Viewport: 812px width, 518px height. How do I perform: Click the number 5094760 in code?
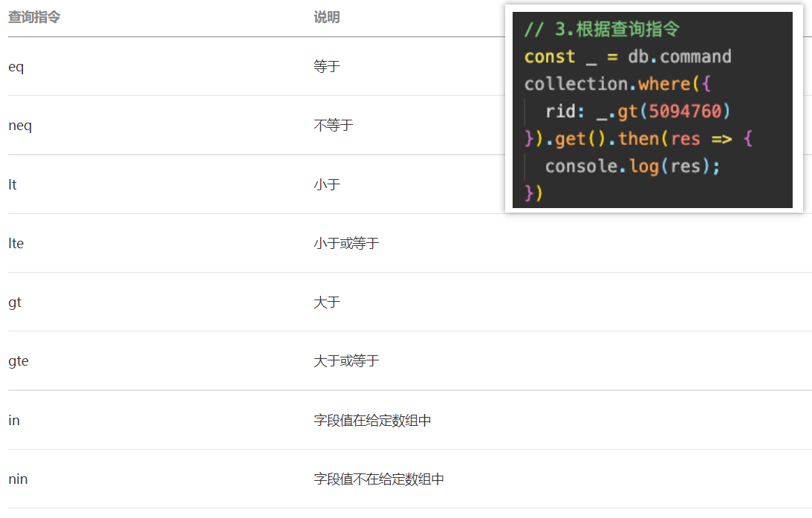(685, 111)
